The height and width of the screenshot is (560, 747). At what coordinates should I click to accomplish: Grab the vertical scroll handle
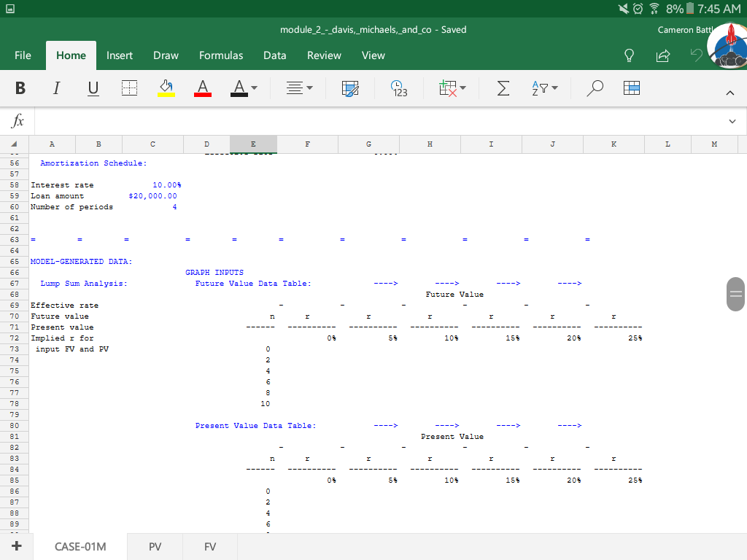pos(735,294)
